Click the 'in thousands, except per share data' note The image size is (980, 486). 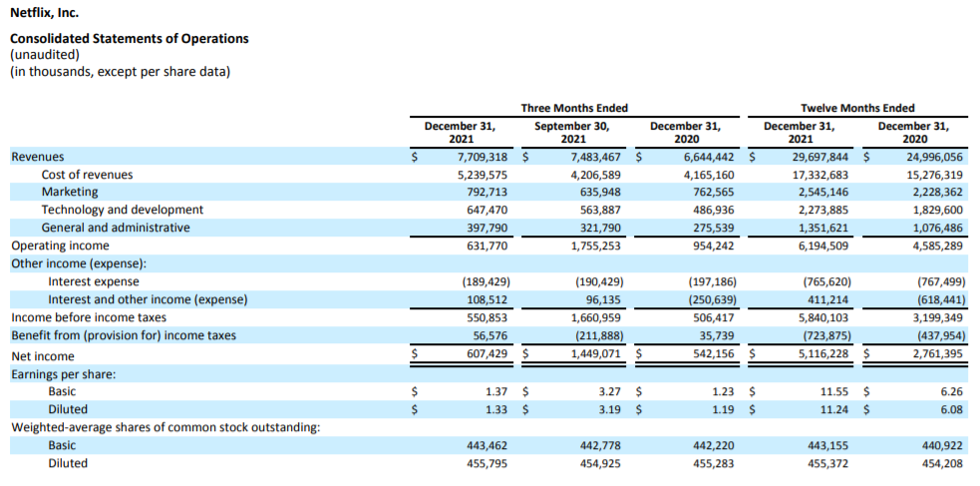pyautogui.click(x=120, y=72)
